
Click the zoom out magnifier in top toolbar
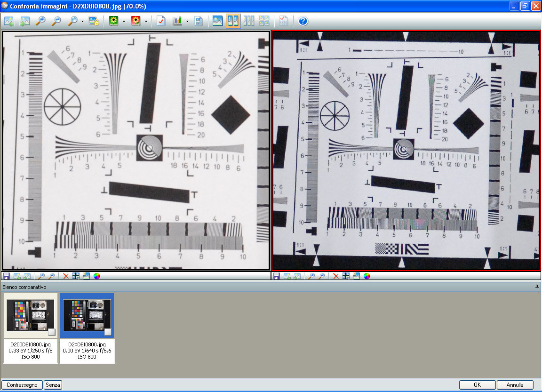point(56,21)
